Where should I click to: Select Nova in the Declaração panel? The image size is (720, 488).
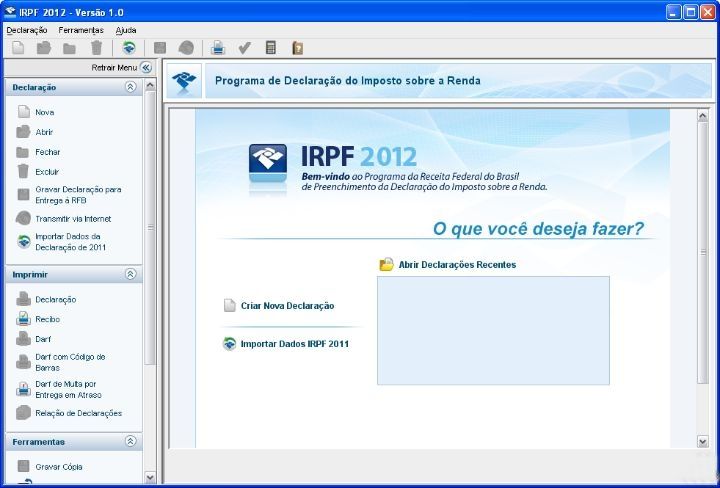36,112
